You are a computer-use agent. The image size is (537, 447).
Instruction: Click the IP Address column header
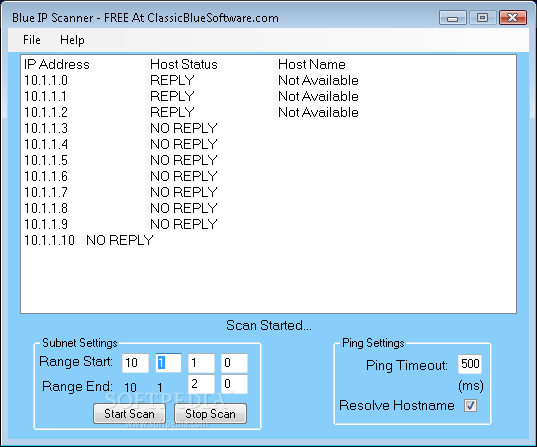click(57, 64)
